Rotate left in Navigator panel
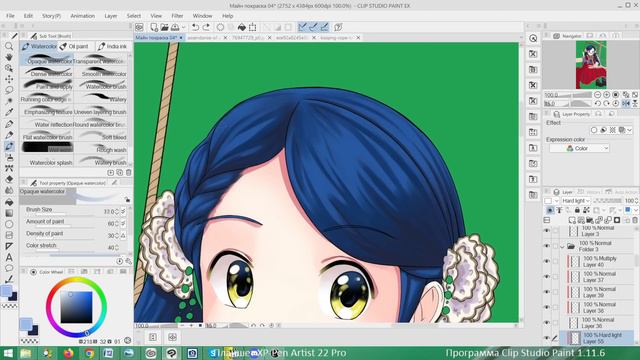This screenshot has height=360, width=640. pyautogui.click(x=598, y=104)
